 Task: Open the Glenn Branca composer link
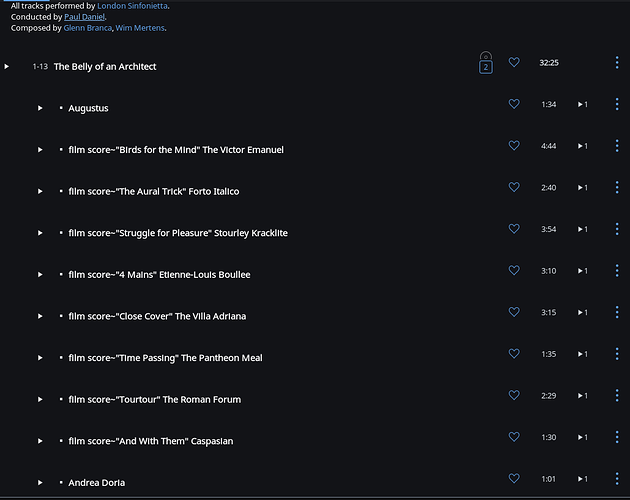pyautogui.click(x=88, y=28)
